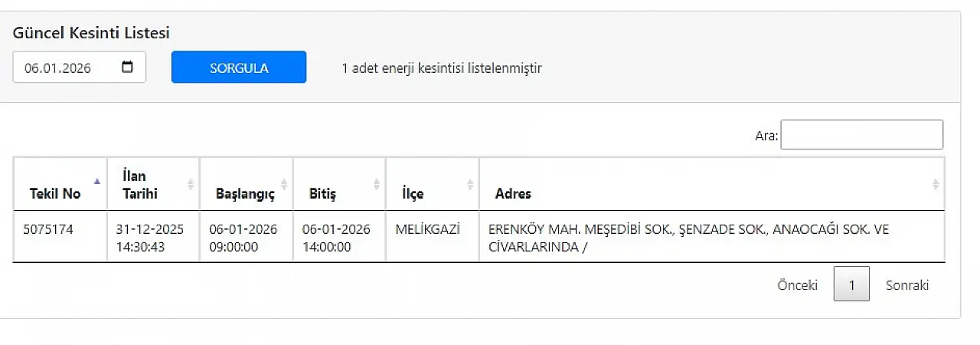Viewport: 980px width, 345px height.
Task: Click the İlan Tarihi sort arrows
Action: (191, 184)
